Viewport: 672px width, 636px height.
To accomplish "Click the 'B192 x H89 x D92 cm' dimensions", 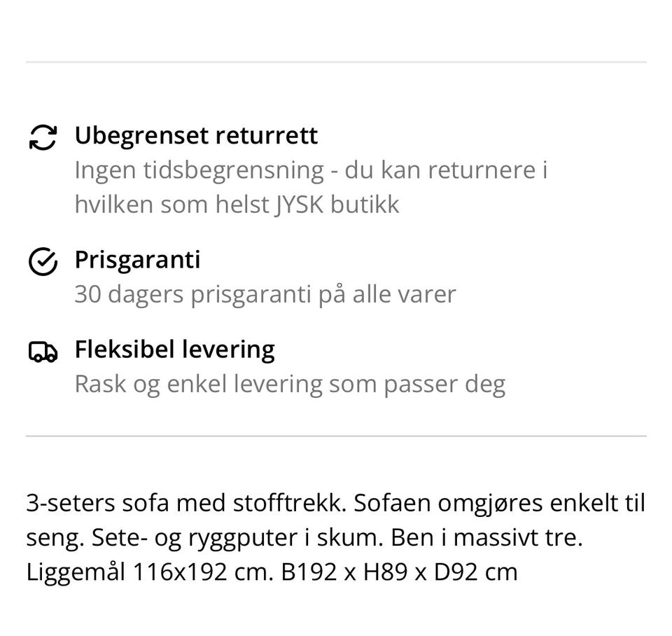I will pos(399,572).
